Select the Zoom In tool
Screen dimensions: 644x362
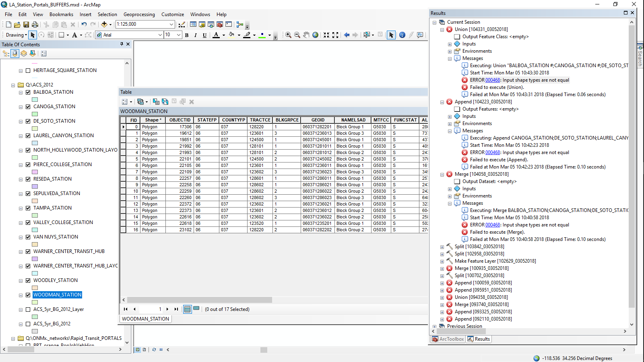point(288,35)
